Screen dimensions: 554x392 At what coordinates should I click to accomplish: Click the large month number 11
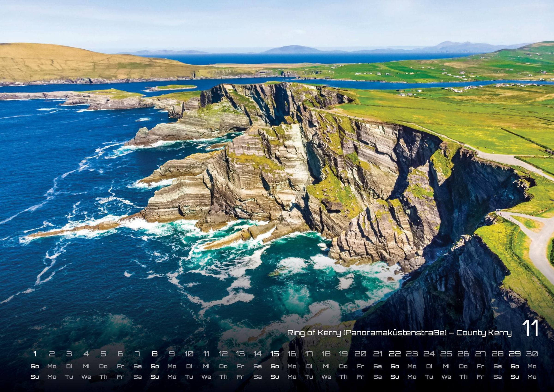coord(530,328)
